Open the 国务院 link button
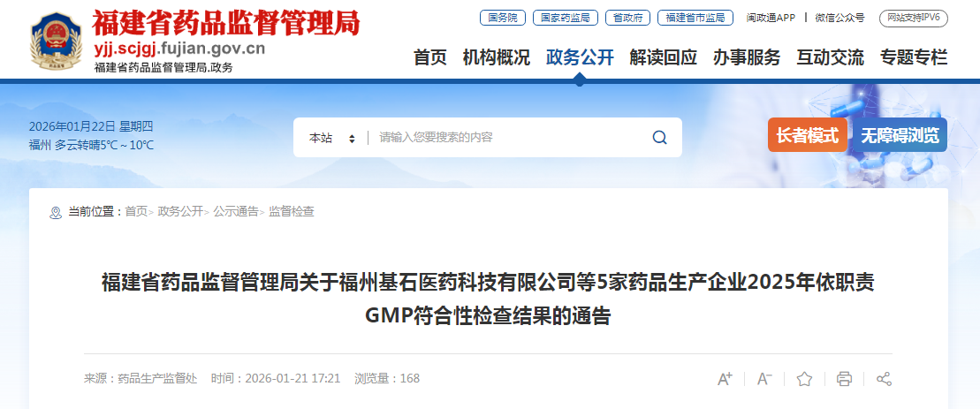The image size is (980, 409). tap(503, 18)
